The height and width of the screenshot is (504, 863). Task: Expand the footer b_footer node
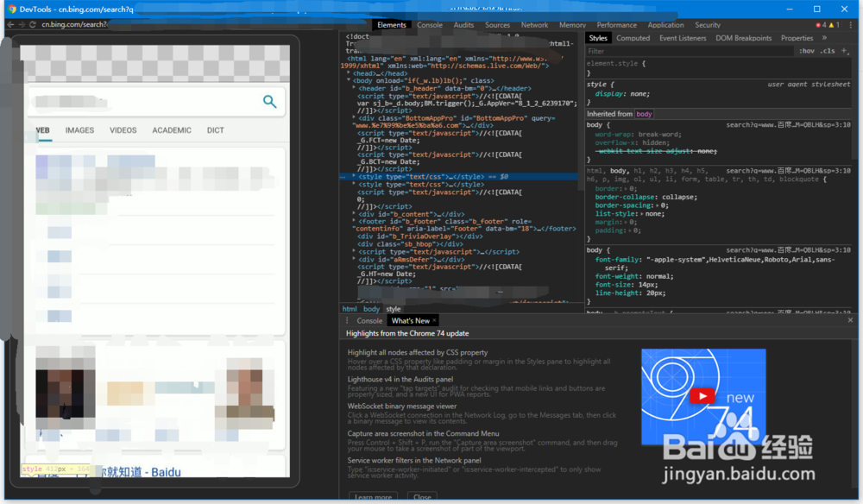point(355,221)
